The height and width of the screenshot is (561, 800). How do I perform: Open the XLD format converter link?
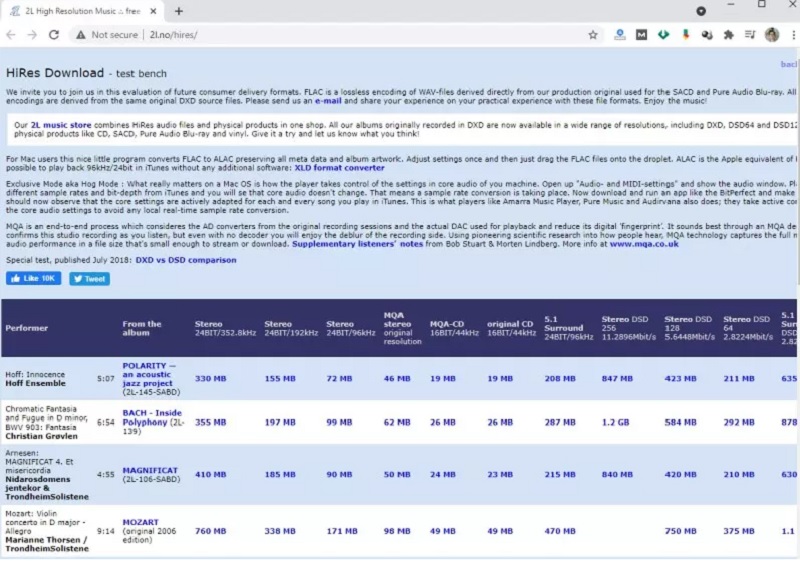pyautogui.click(x=339, y=168)
